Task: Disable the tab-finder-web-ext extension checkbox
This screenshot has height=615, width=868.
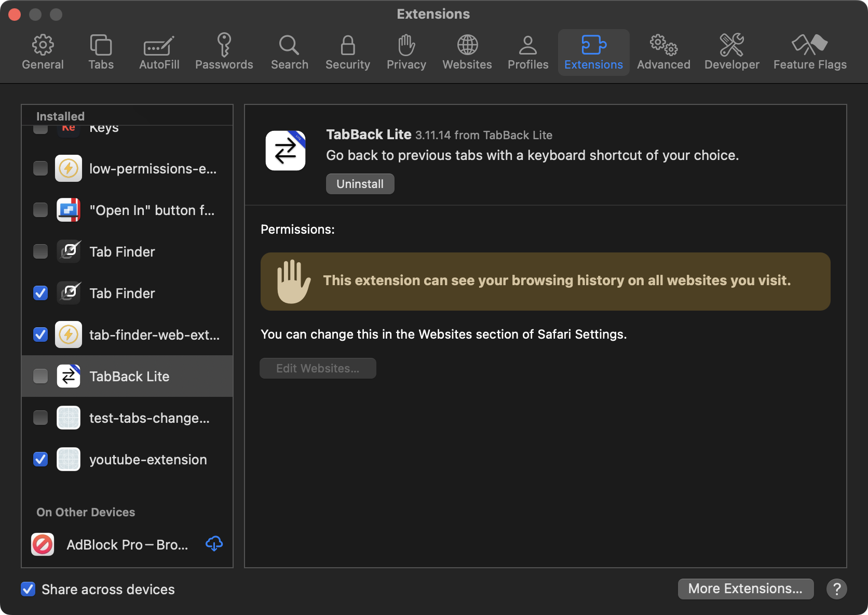Action: click(x=40, y=335)
